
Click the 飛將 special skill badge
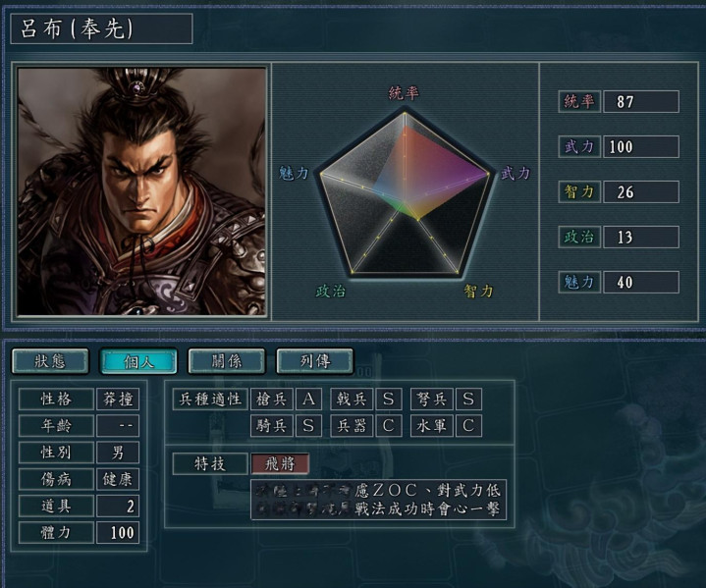(x=280, y=463)
